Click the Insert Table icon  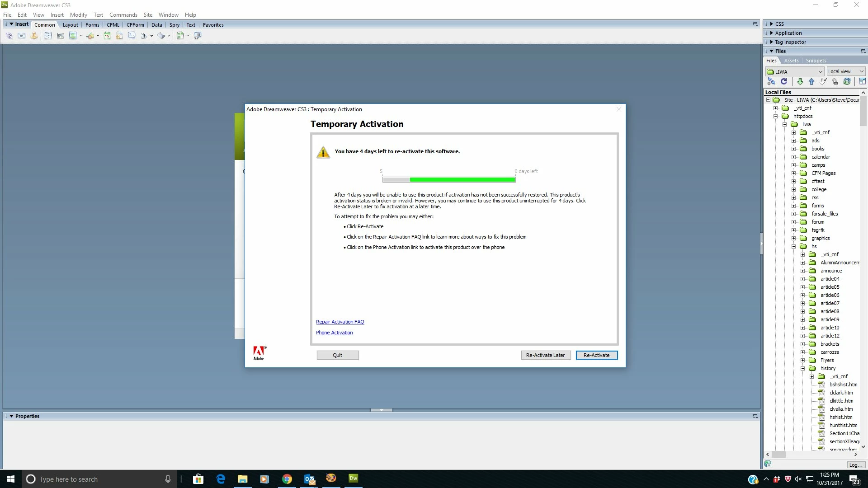point(48,36)
